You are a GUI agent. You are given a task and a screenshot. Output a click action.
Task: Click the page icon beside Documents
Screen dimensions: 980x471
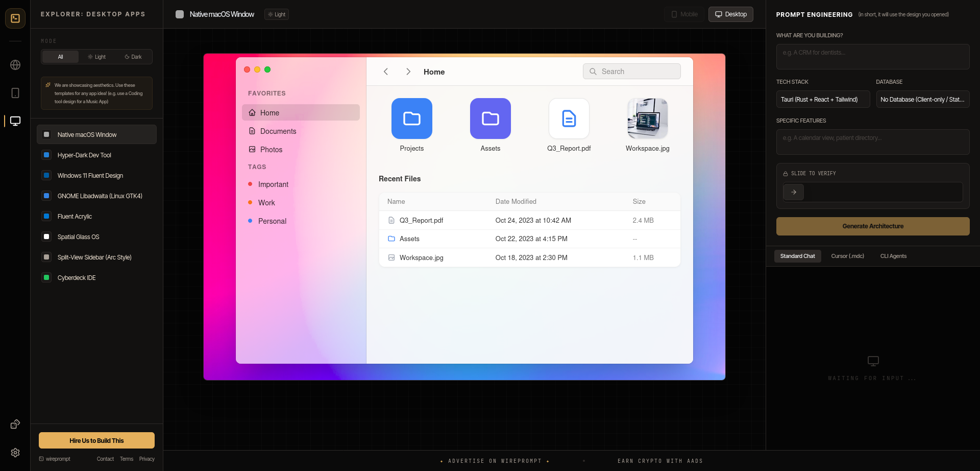(x=252, y=131)
